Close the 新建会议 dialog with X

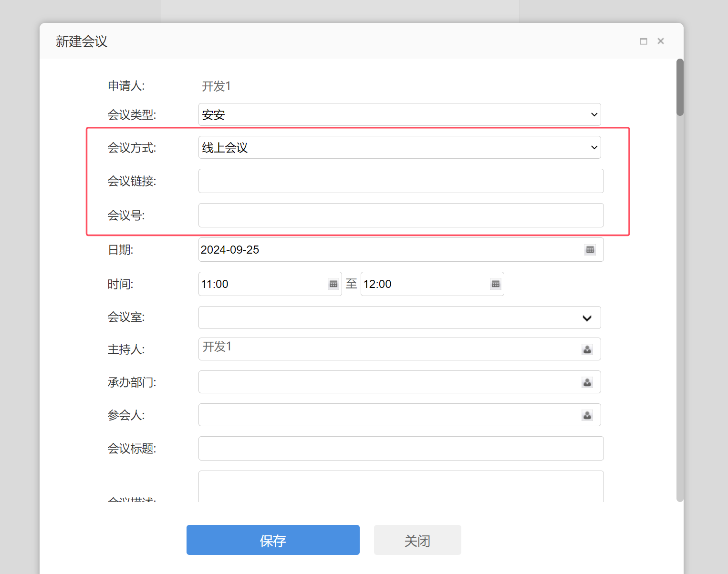click(x=661, y=41)
